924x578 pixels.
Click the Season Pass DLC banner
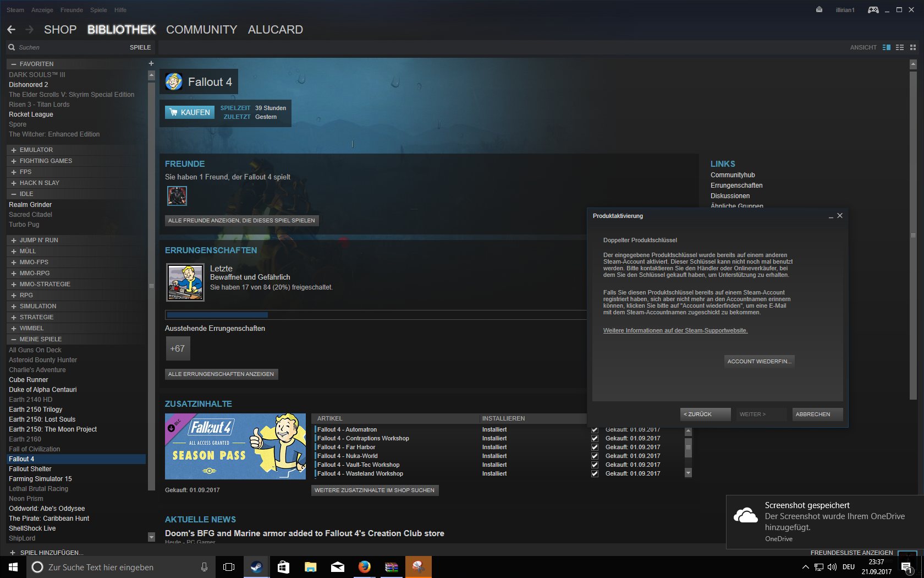[x=235, y=446]
